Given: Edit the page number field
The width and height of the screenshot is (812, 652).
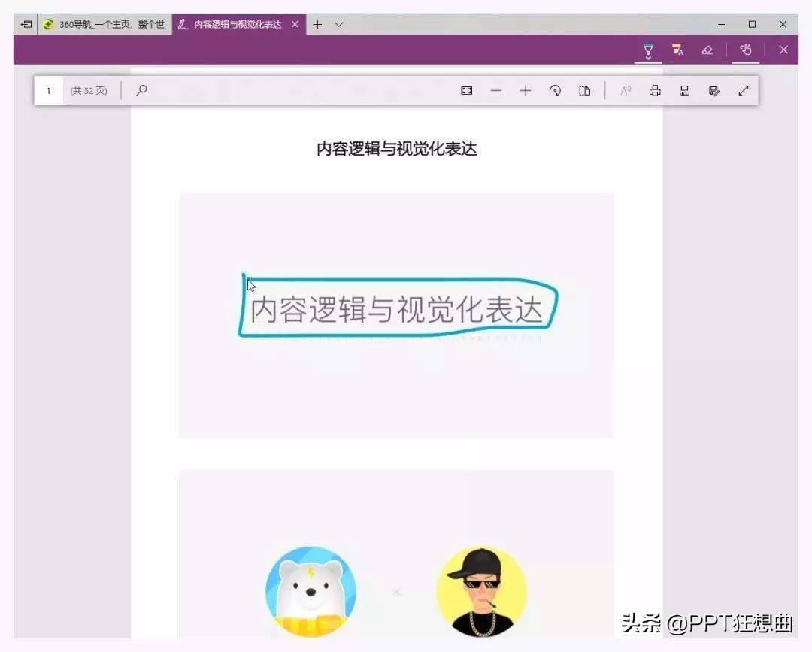Looking at the screenshot, I should [x=49, y=91].
